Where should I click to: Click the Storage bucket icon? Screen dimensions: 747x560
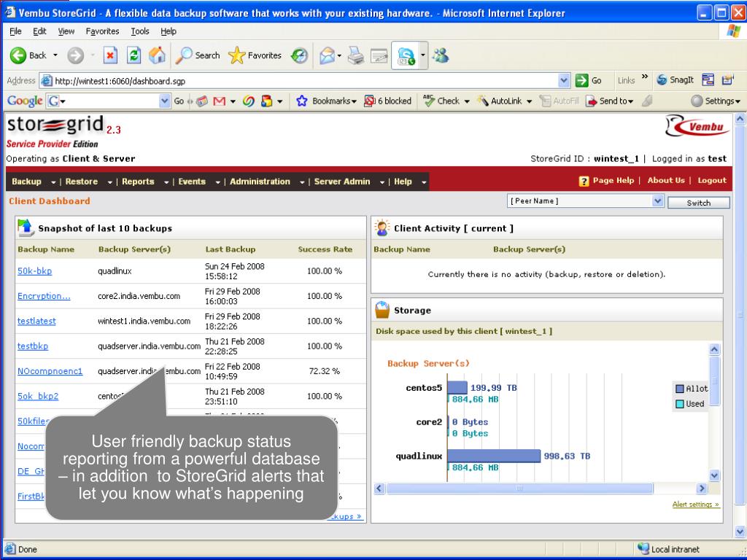click(382, 310)
